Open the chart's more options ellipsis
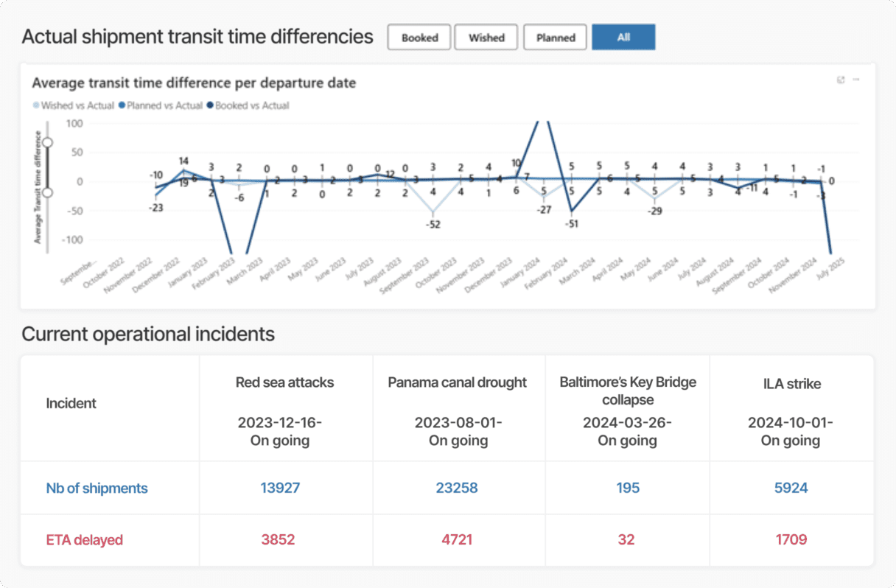Image resolution: width=896 pixels, height=588 pixels. click(x=856, y=80)
